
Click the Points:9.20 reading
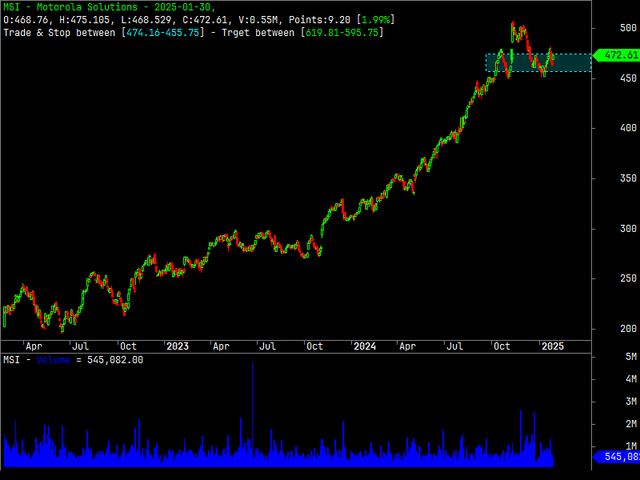click(320, 20)
